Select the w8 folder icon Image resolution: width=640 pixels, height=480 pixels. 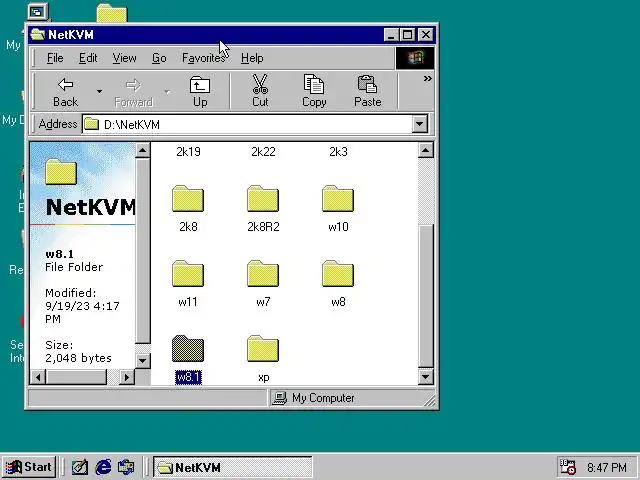[x=338, y=274]
